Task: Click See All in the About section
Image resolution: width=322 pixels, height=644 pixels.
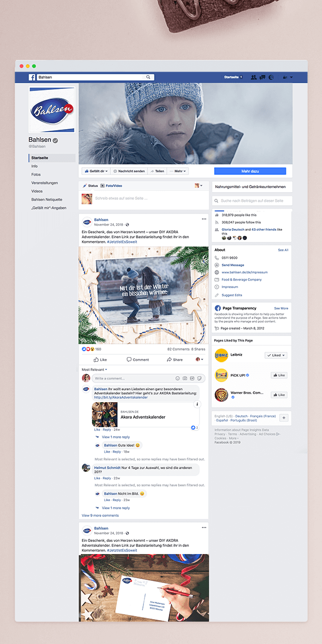Action: point(283,250)
